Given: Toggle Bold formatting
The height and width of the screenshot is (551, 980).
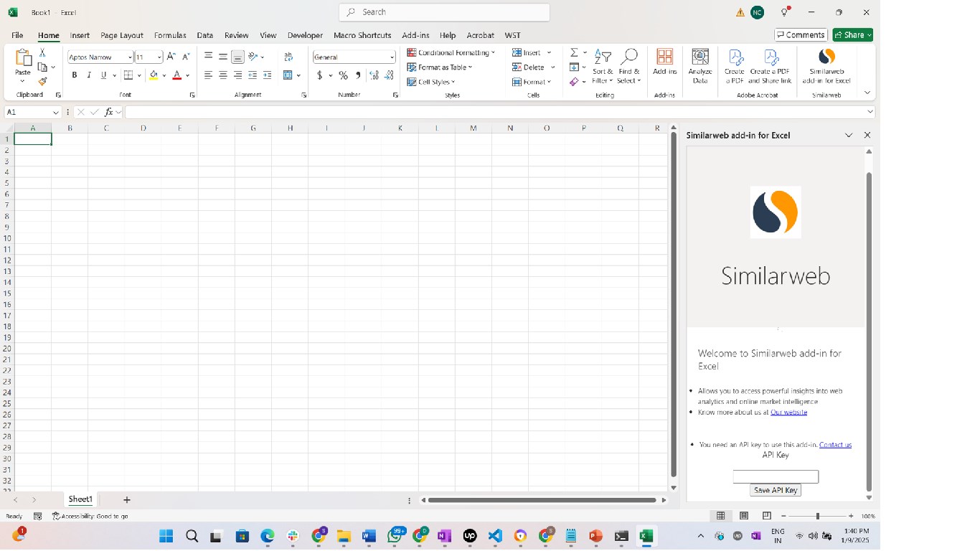Looking at the screenshot, I should point(75,75).
